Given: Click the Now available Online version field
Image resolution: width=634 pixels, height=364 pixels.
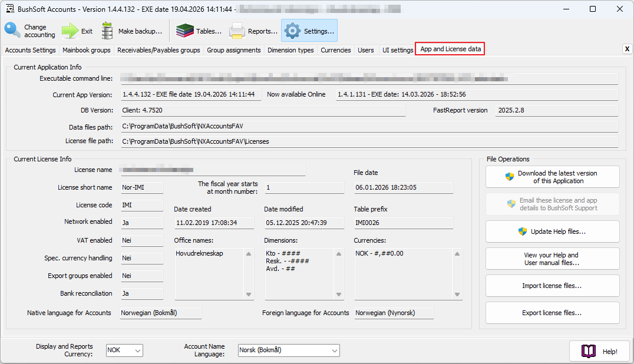Looking at the screenshot, I should pos(477,95).
